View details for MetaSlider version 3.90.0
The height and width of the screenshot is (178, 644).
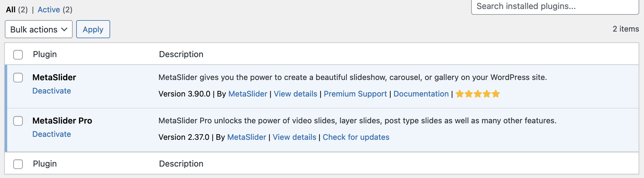point(295,94)
